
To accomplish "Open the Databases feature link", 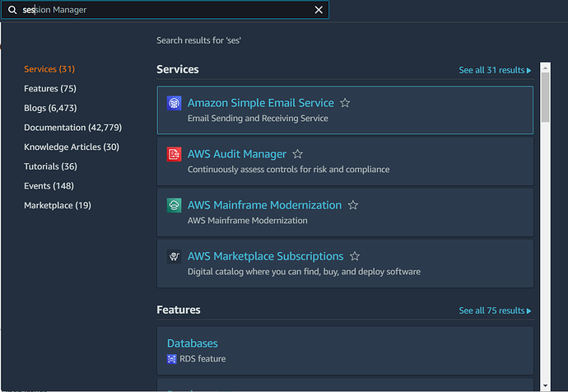I will click(193, 343).
